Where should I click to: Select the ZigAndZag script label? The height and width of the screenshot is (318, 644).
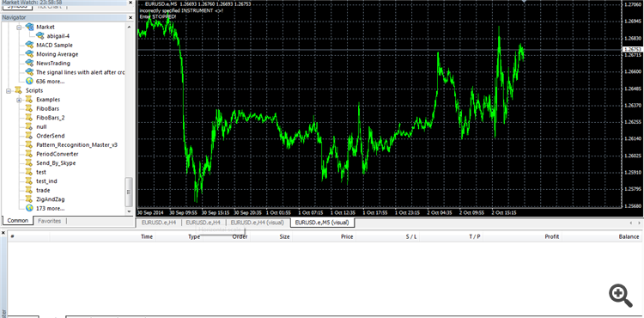tap(50, 199)
